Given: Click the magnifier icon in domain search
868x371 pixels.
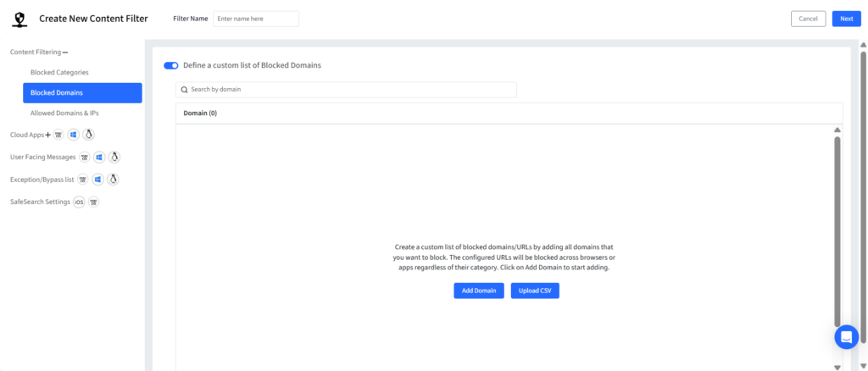Looking at the screenshot, I should pos(184,90).
